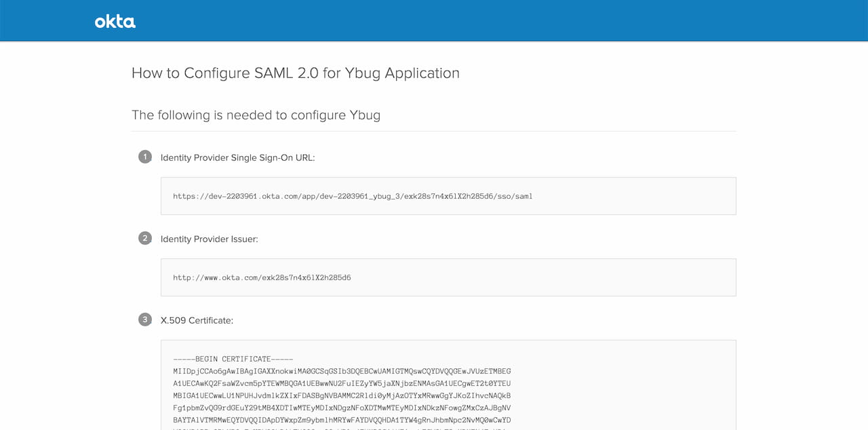Click the certificate line starting with A1UECAwKQ2FsaWZvcm5pYTEW
Image resolution: width=868 pixels, height=430 pixels.
tap(342, 384)
